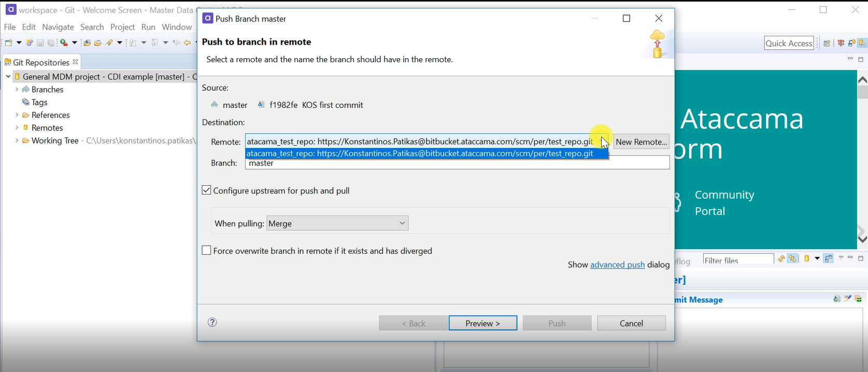Open the advanced push link
The width and height of the screenshot is (868, 372).
tap(617, 265)
